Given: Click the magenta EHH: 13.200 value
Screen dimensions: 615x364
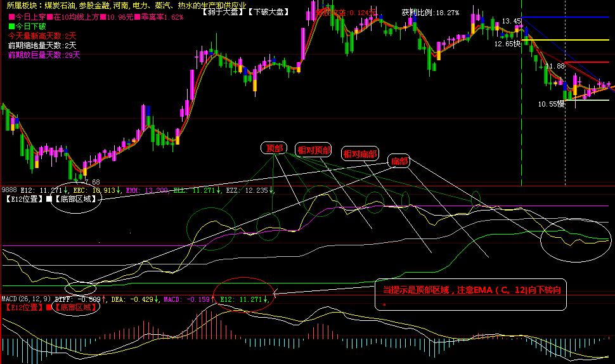Looking at the screenshot, I should (x=147, y=190).
